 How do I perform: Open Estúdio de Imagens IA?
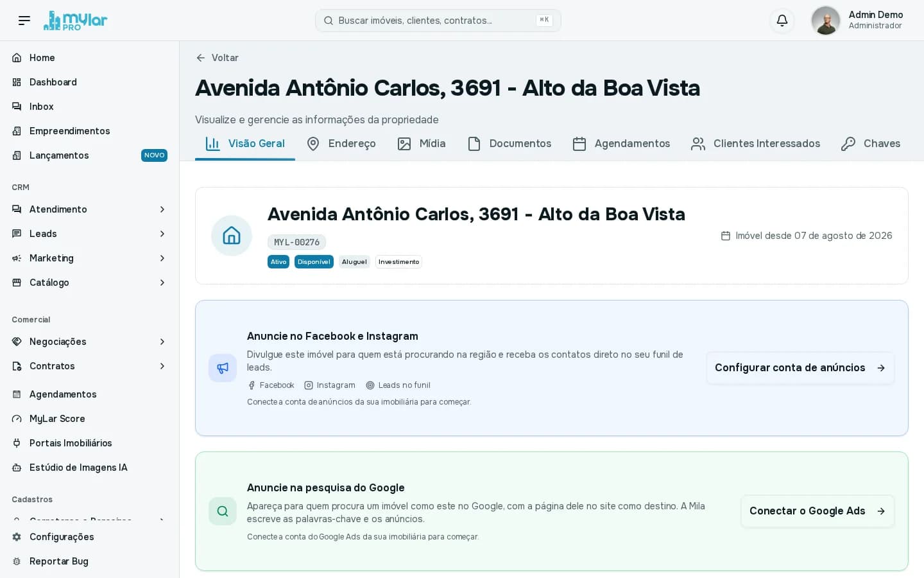(x=89, y=468)
